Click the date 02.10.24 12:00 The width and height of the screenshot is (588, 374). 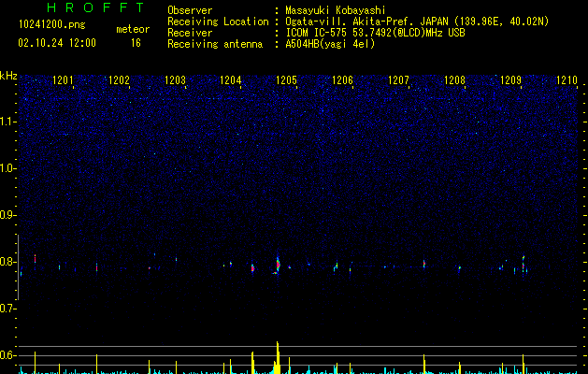pyautogui.click(x=57, y=43)
